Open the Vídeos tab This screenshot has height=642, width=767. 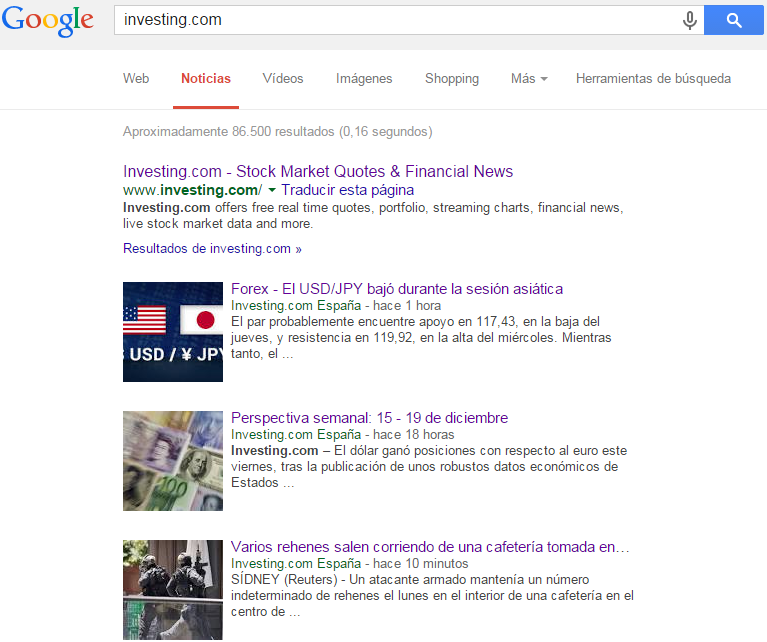pyautogui.click(x=283, y=78)
